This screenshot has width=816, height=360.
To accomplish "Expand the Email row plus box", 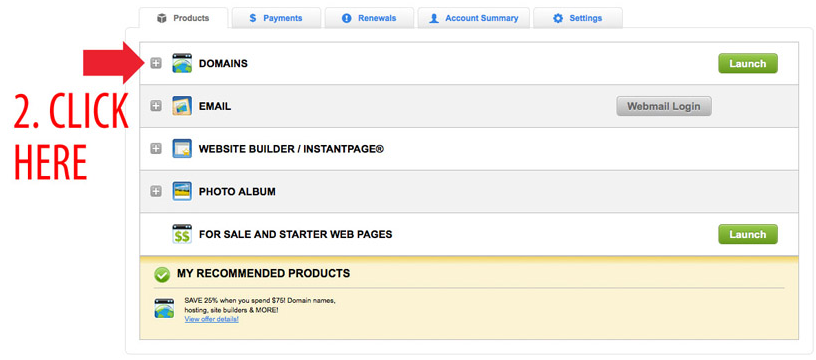I will point(156,106).
